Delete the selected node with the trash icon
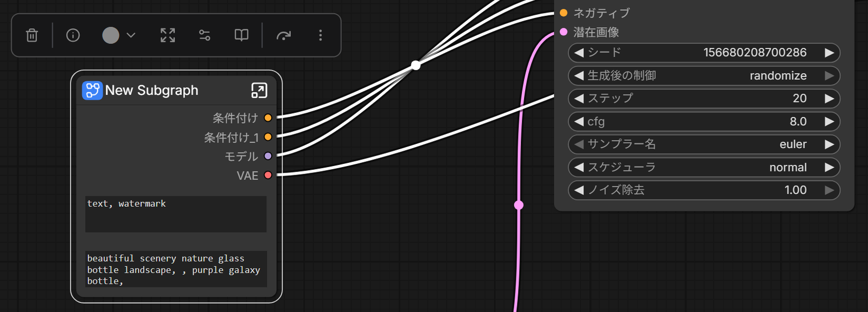Image resolution: width=868 pixels, height=312 pixels. tap(32, 35)
